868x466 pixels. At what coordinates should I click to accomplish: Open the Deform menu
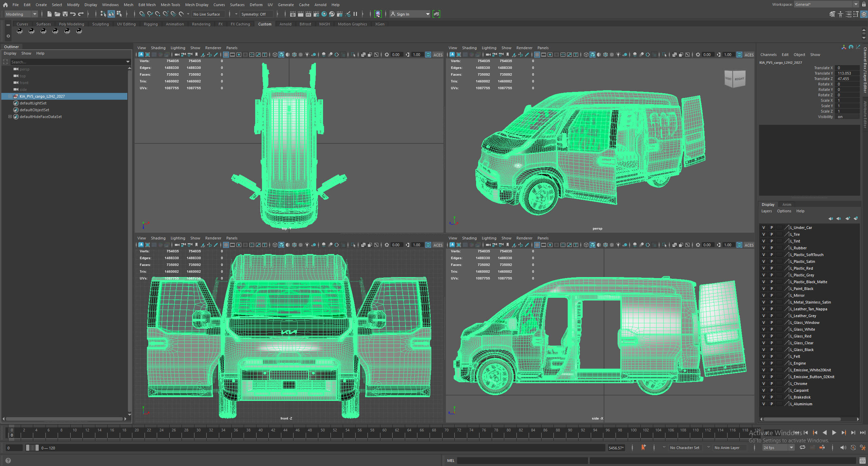(x=256, y=5)
